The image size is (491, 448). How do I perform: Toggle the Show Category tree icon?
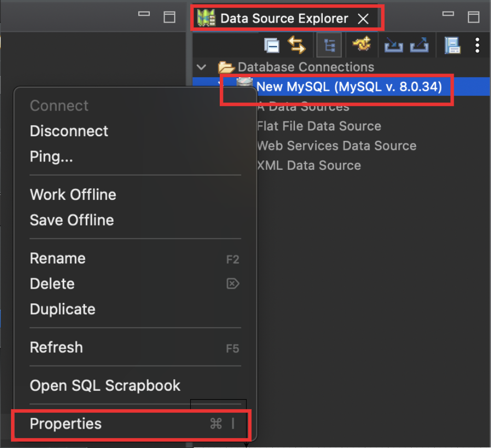(x=329, y=45)
